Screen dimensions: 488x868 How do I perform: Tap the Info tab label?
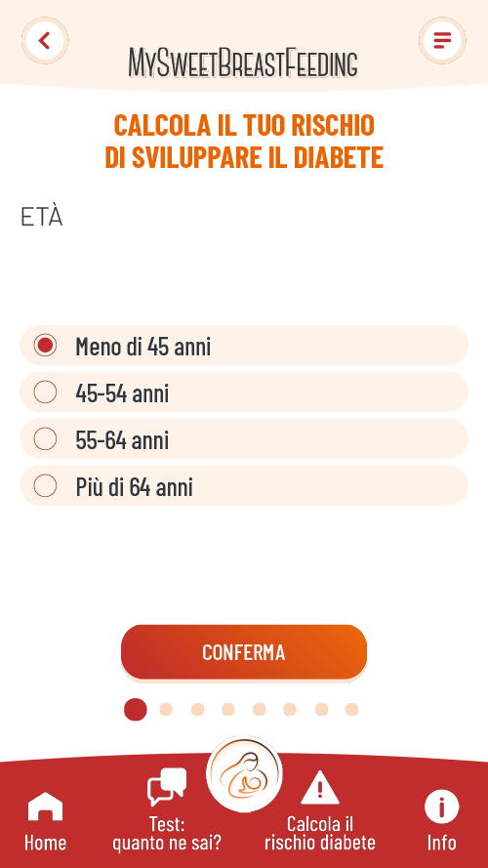[441, 843]
